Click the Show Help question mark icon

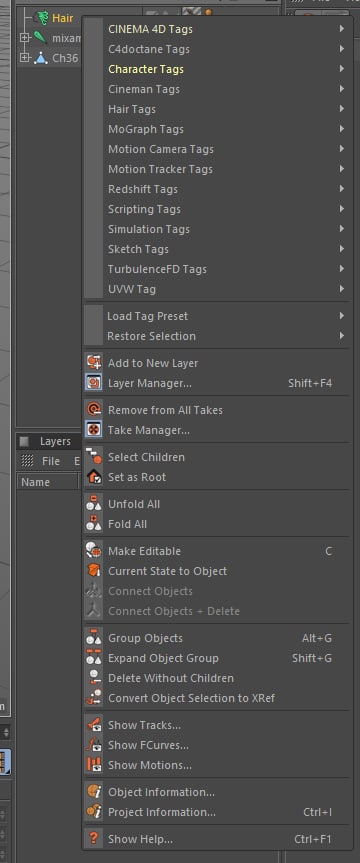tap(94, 839)
